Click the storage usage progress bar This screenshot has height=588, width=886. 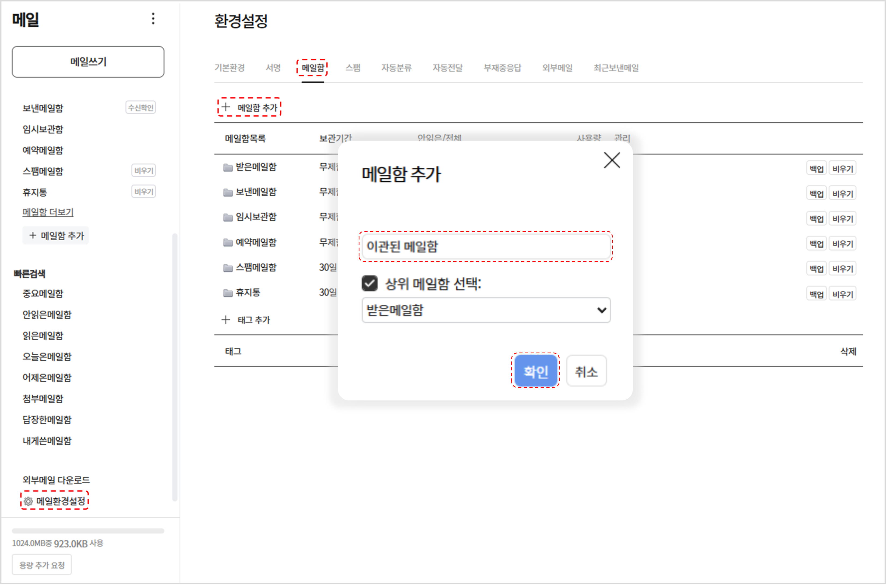tap(88, 531)
